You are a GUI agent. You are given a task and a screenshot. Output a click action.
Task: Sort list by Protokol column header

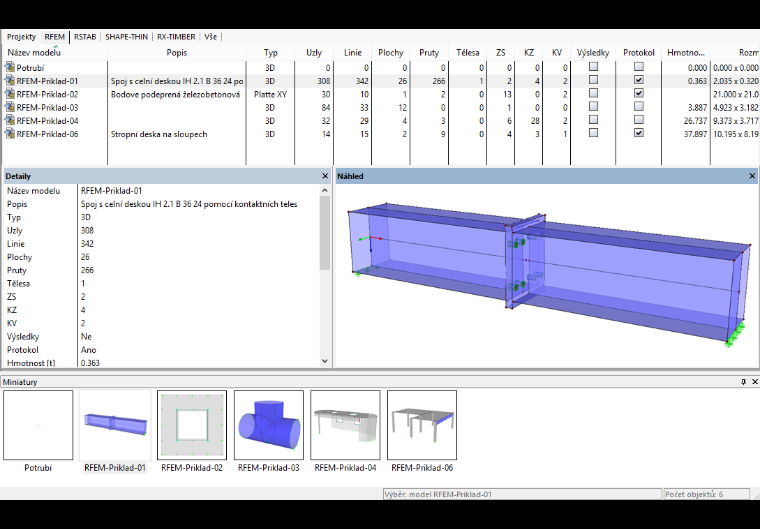coord(639,53)
